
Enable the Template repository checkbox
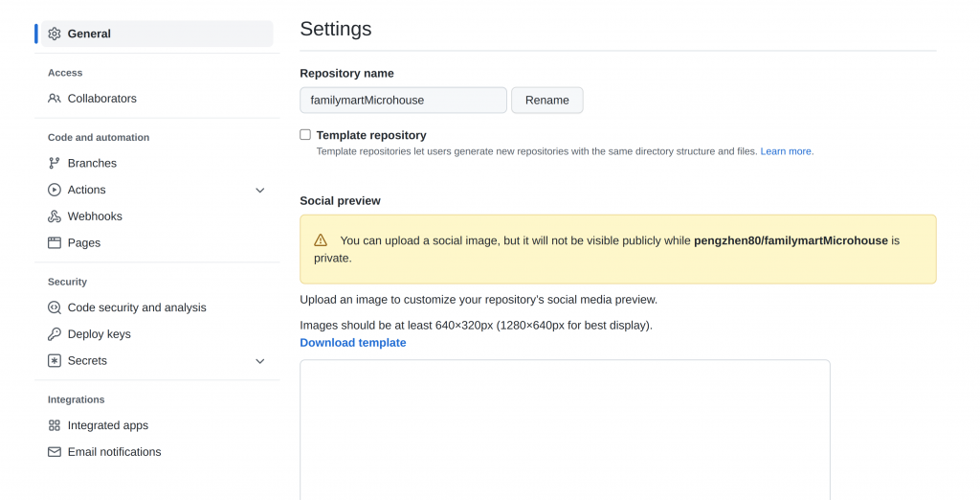click(305, 135)
